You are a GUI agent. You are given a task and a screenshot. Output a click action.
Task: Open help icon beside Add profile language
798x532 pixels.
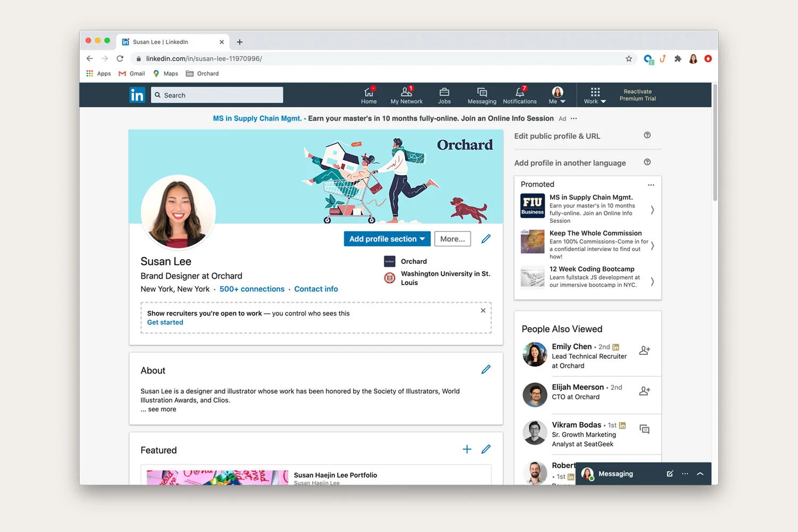[x=647, y=162]
